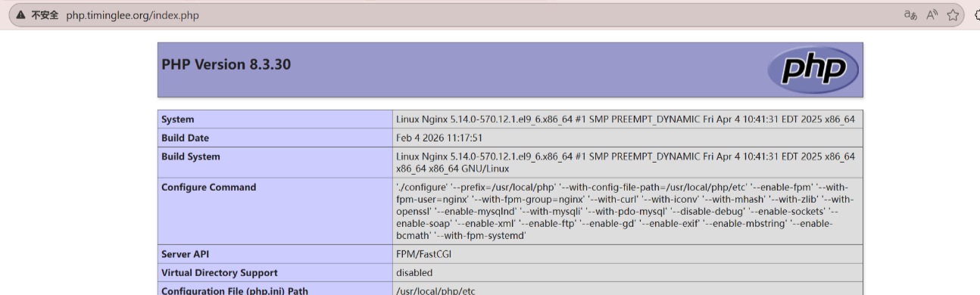Select the Build System label cell
Screen dimensions: 980x295
click(275, 163)
